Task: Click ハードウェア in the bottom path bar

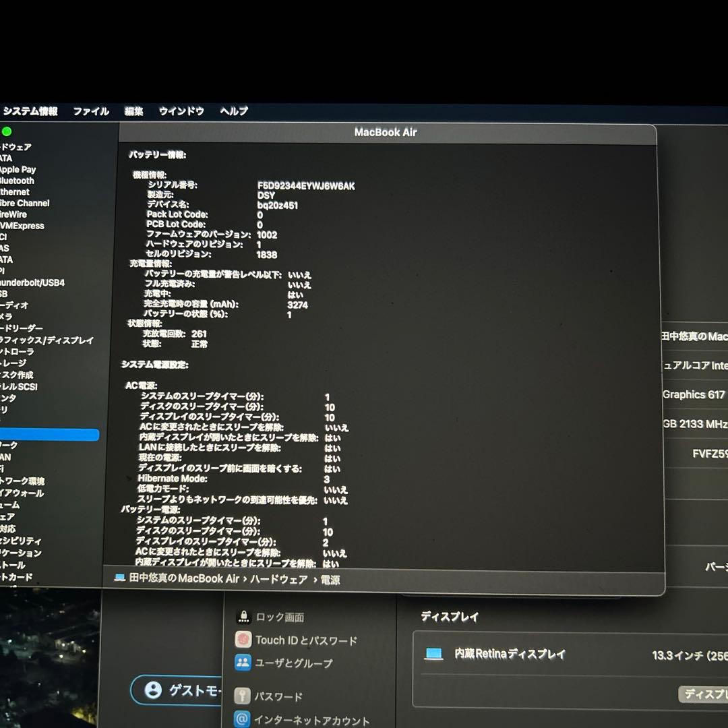Action: [x=278, y=579]
